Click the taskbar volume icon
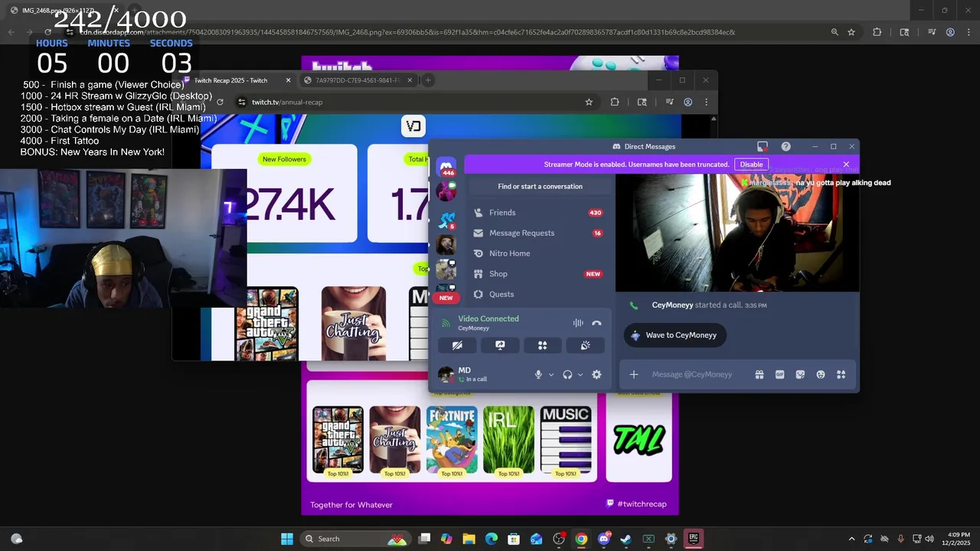 coord(929,539)
